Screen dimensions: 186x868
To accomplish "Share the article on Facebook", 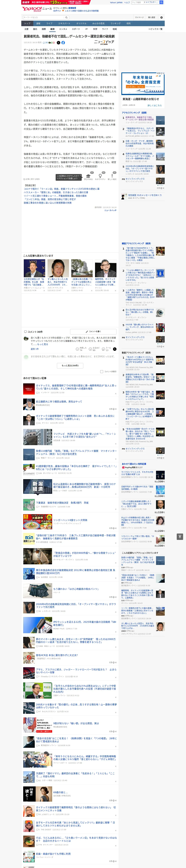I will click(63, 43).
